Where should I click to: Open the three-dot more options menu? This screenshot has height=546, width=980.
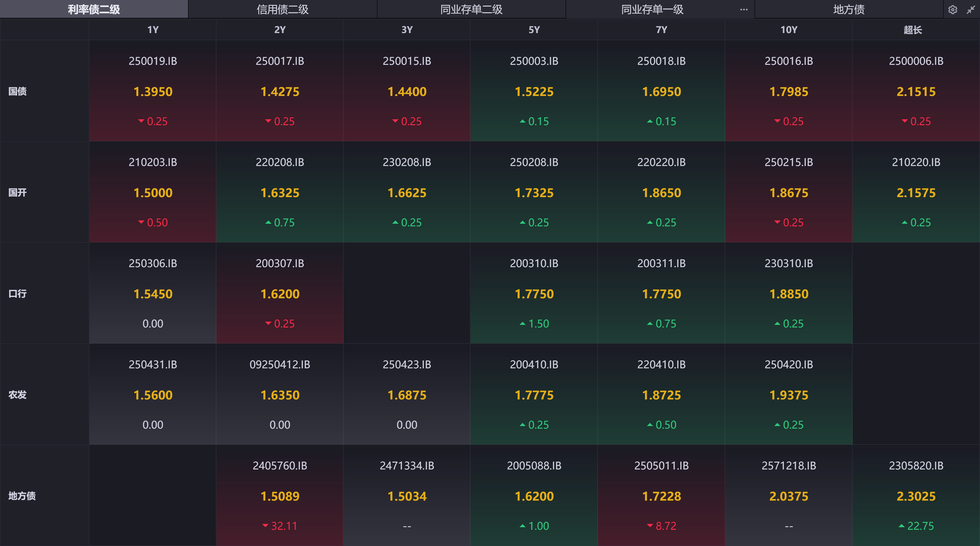(744, 9)
